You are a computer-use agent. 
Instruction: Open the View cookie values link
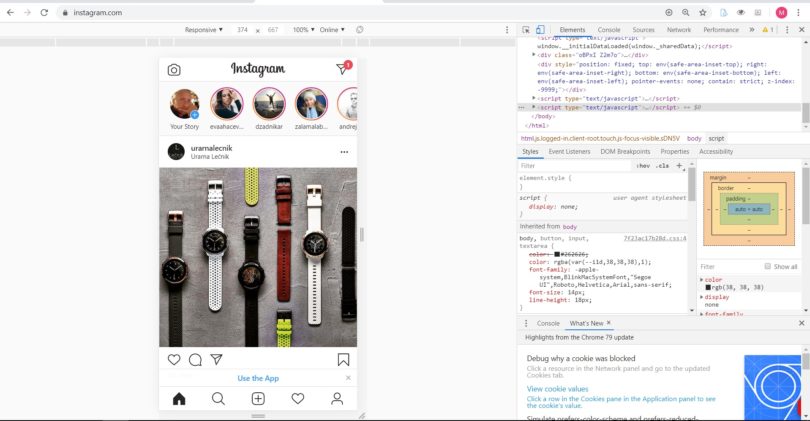point(557,388)
